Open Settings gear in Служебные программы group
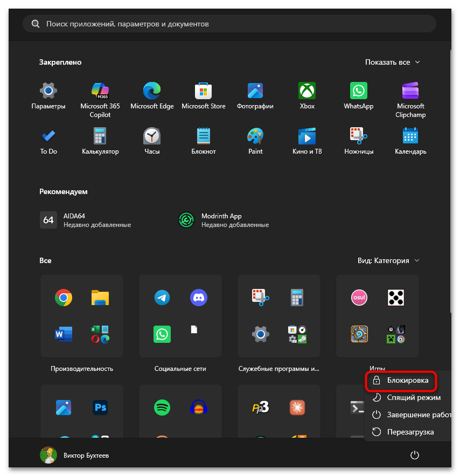 click(x=261, y=334)
